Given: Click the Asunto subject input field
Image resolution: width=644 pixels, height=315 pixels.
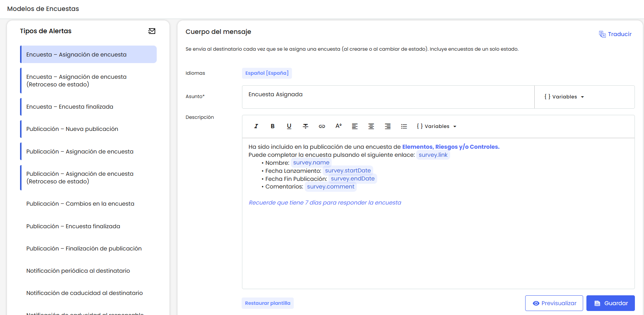Looking at the screenshot, I should [x=388, y=97].
